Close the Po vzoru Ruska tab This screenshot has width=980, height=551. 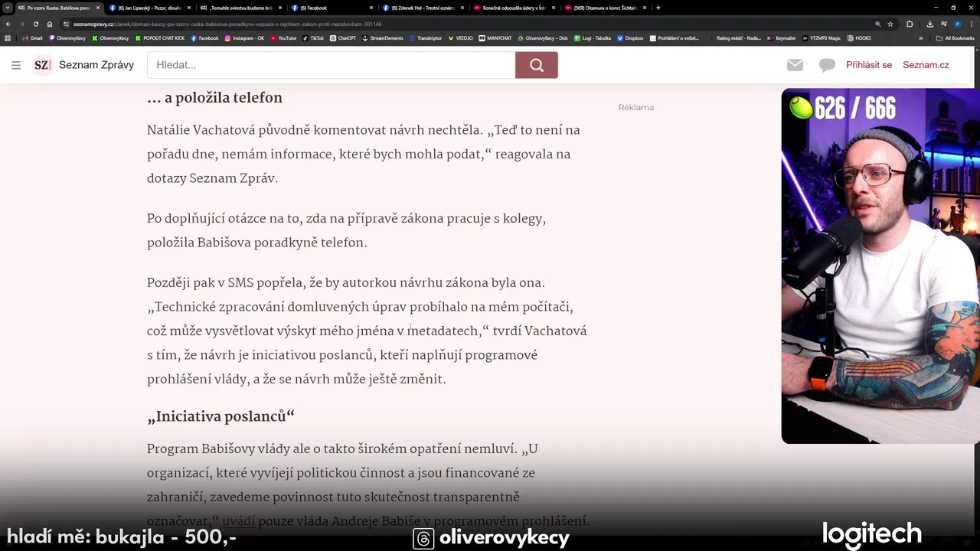[97, 8]
